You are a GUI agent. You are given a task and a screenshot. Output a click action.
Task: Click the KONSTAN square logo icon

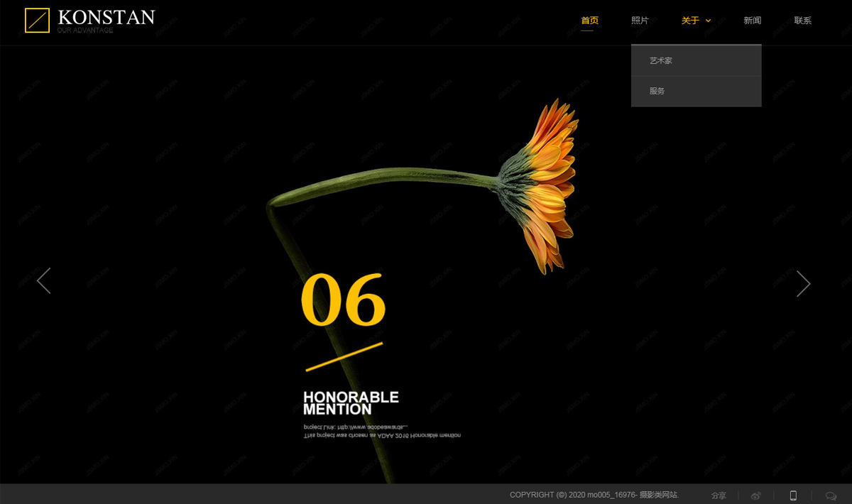pyautogui.click(x=37, y=20)
